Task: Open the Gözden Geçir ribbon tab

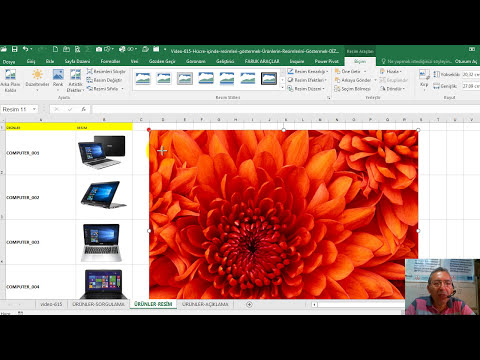Action: pos(162,61)
